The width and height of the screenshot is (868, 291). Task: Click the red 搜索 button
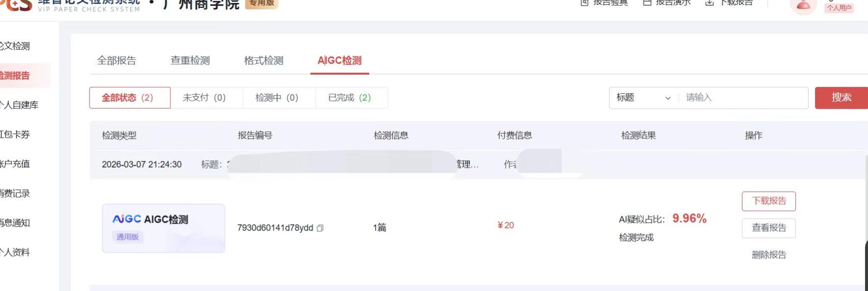pyautogui.click(x=841, y=98)
